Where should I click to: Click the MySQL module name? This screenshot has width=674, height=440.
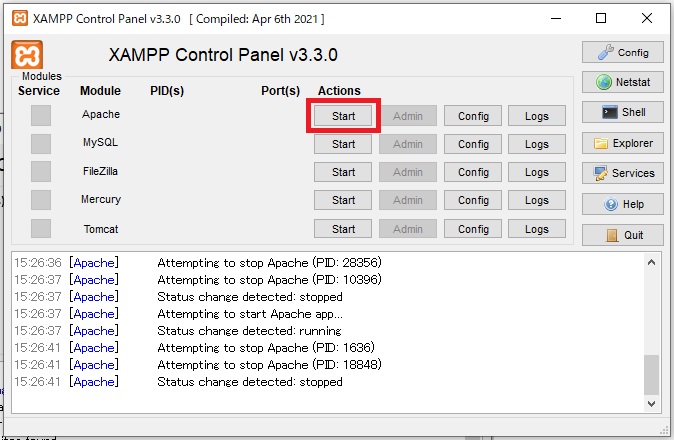[100, 142]
